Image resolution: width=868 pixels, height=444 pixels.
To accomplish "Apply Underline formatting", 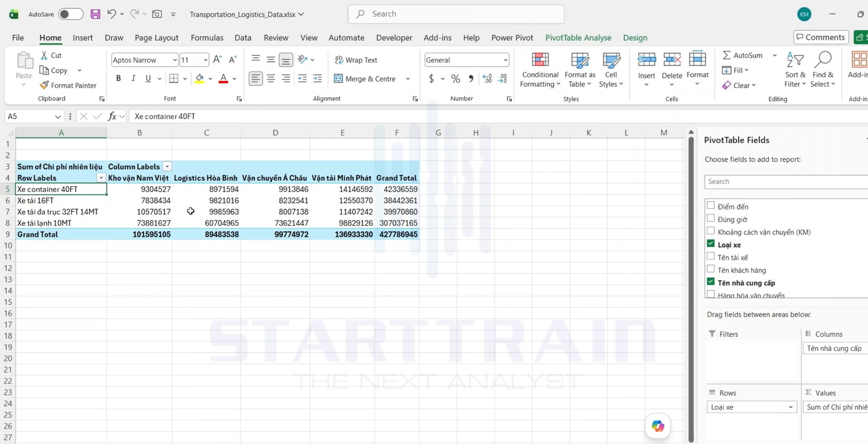I will point(148,78).
